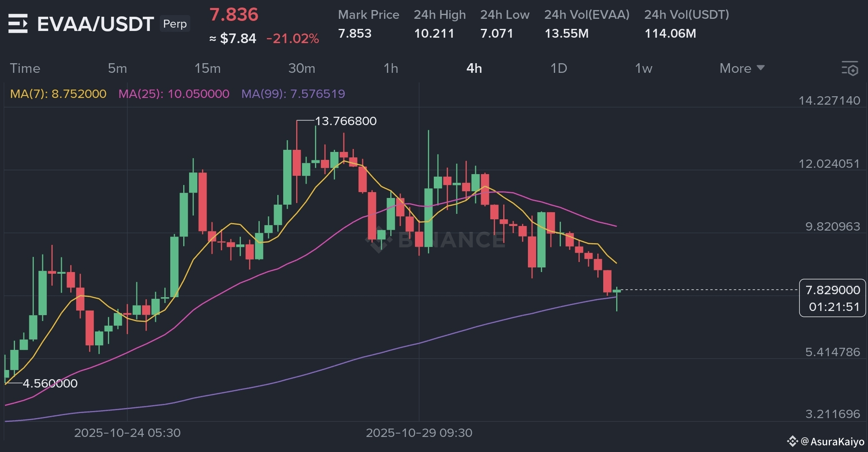Image resolution: width=868 pixels, height=452 pixels.
Task: Select the 1h timeframe
Action: point(391,68)
